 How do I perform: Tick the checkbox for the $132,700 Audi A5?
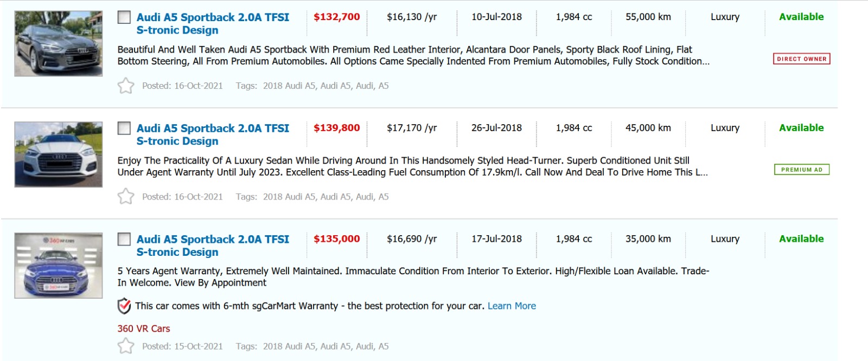pyautogui.click(x=124, y=17)
